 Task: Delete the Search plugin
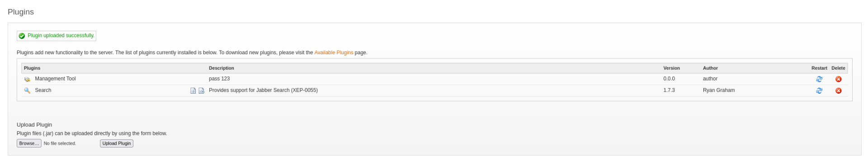(838, 90)
